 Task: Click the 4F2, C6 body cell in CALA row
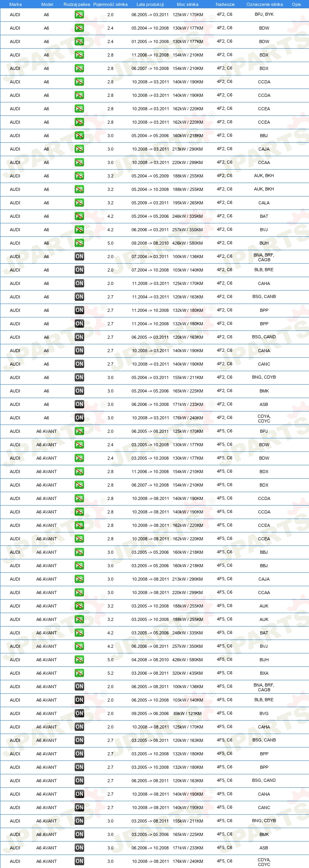pos(224,202)
